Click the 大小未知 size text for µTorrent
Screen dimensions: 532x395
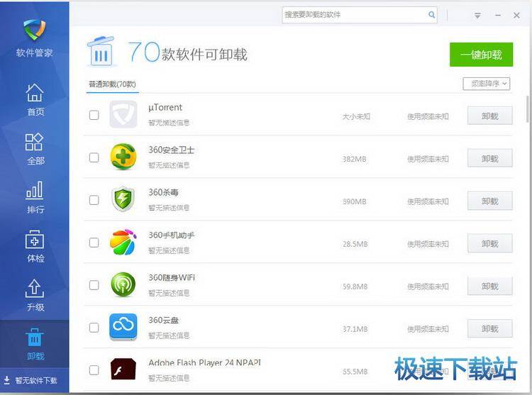(356, 116)
